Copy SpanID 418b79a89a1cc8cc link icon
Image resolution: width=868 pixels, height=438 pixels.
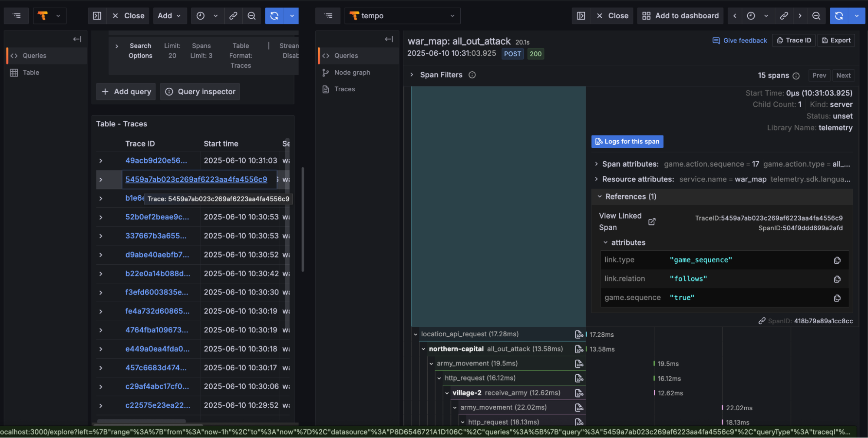click(762, 321)
